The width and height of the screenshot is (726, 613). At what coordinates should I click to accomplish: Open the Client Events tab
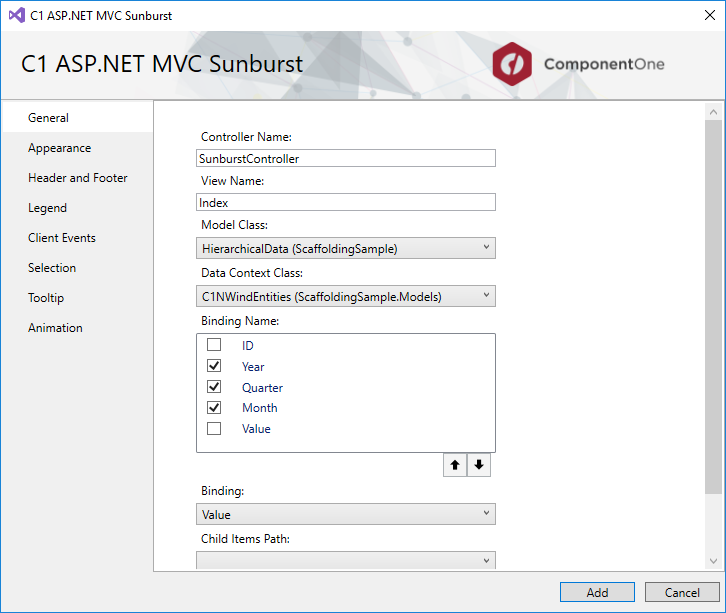pyautogui.click(x=78, y=238)
